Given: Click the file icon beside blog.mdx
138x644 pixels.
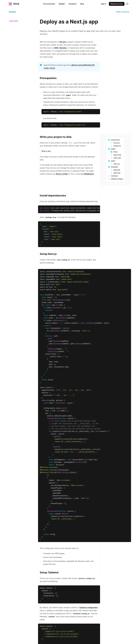Looking at the screenshot, I should [x=112, y=170].
